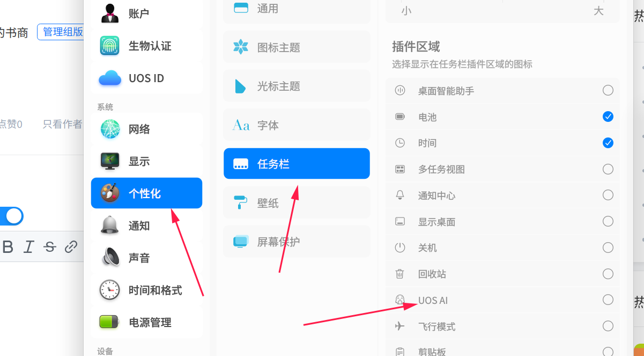Click the 多任务视图 plugin icon

pos(400,169)
